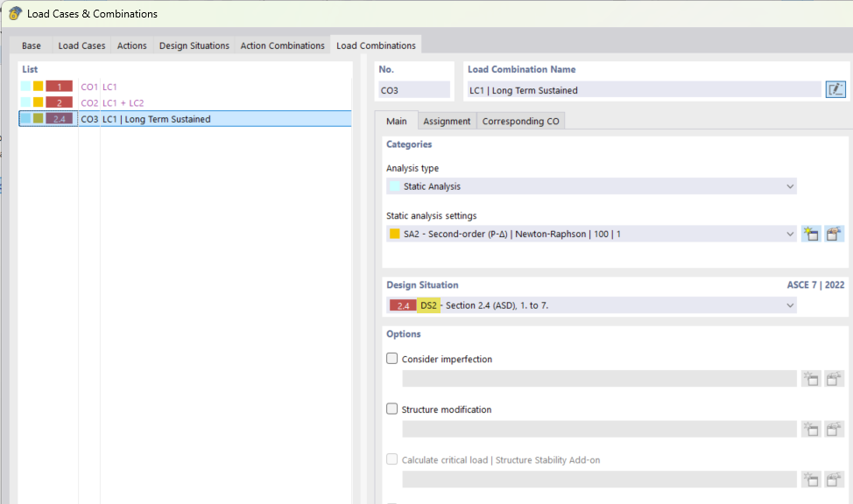Click edit structure modification icon
This screenshot has width=853, height=504.
pos(835,430)
